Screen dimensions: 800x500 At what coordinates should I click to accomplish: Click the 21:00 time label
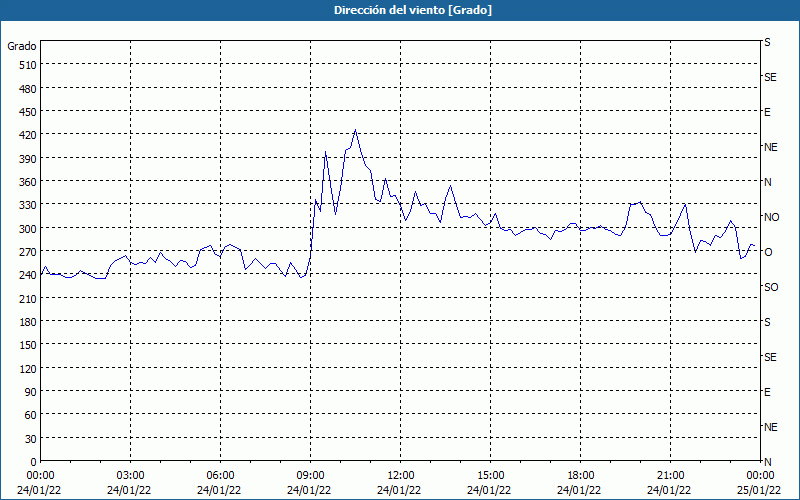pyautogui.click(x=670, y=476)
